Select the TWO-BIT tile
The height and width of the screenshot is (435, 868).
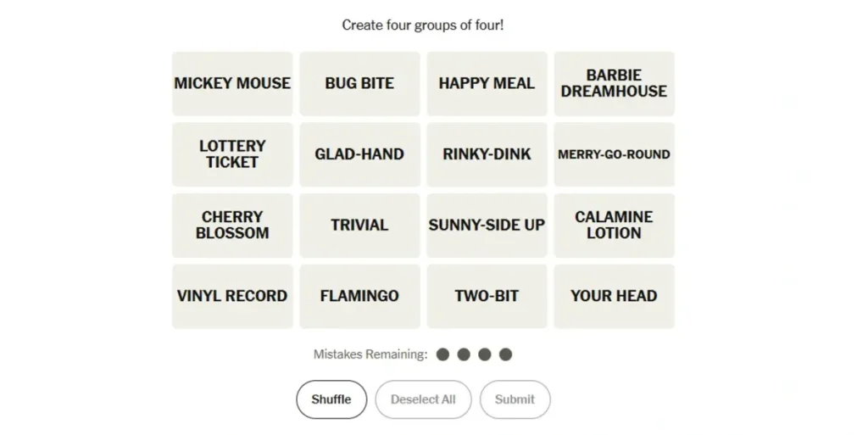[x=487, y=296]
